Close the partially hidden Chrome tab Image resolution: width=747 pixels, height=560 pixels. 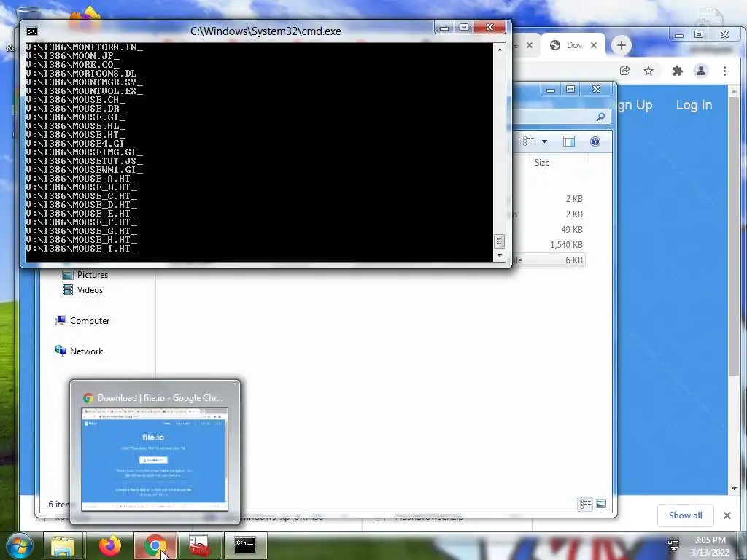[530, 45]
